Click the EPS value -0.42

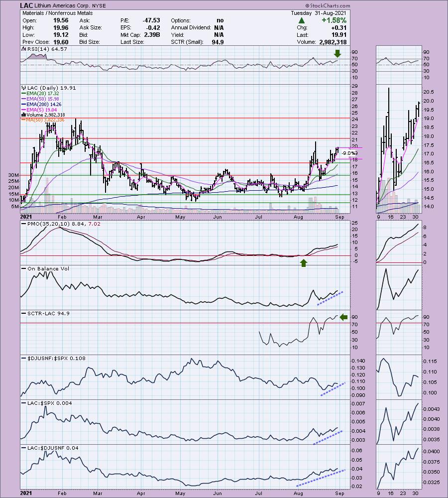point(153,27)
